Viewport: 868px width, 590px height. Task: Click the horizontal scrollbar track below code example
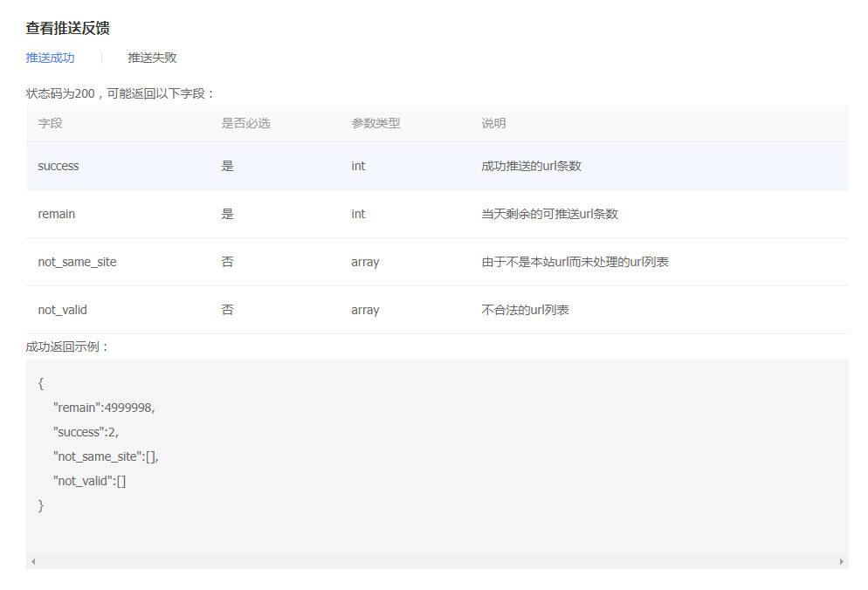(x=437, y=562)
